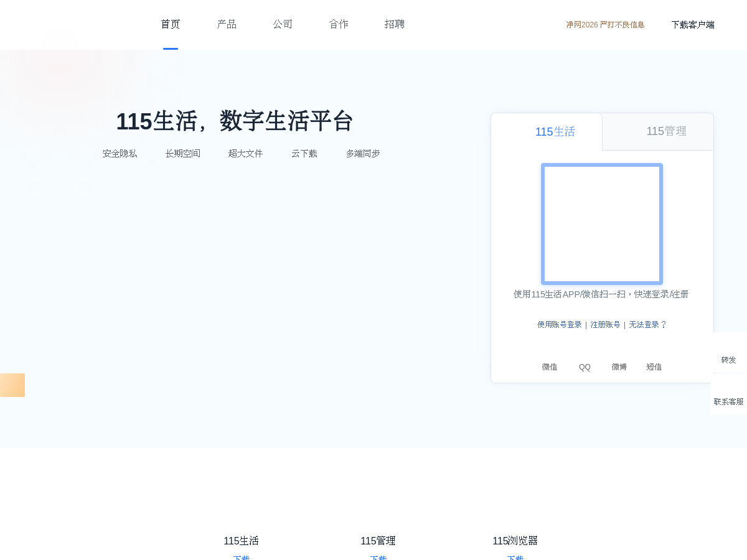Select SMS (短信) login option
Screen dimensions: 747x560
coord(654,366)
